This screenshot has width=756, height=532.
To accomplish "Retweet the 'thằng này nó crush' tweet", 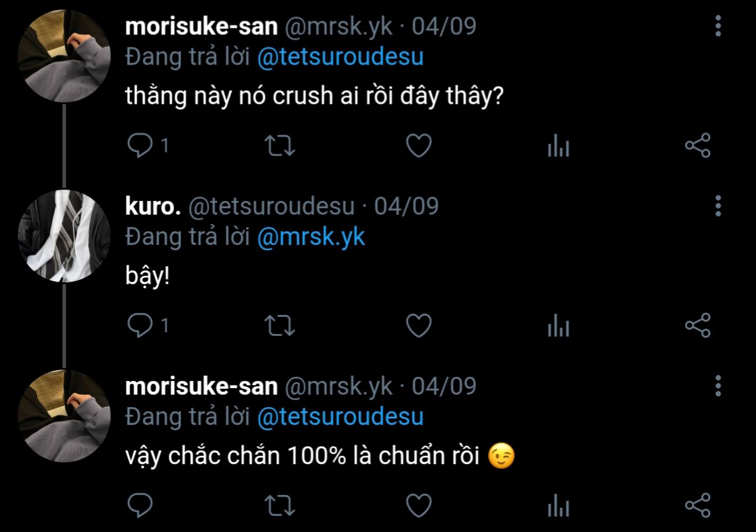I will [x=280, y=146].
